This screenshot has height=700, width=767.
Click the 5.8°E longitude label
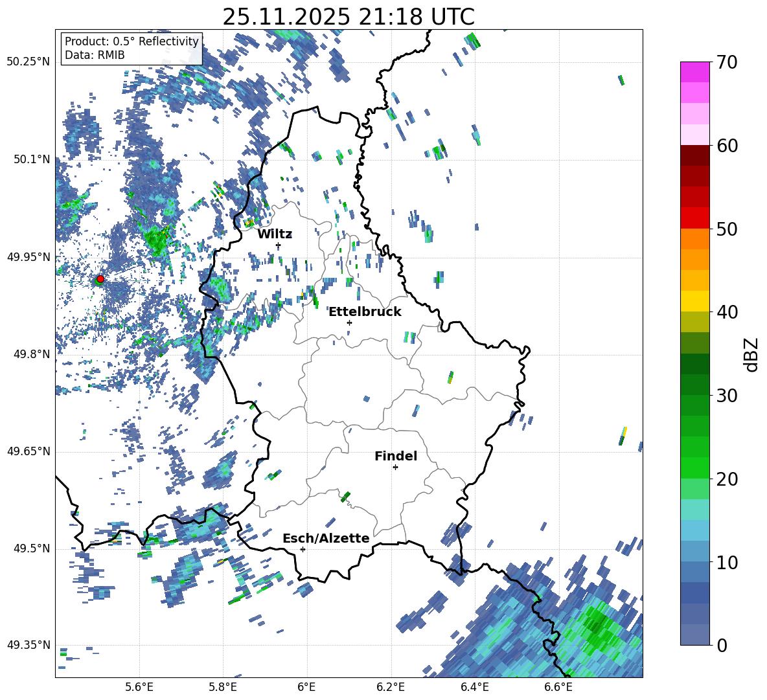point(223,687)
